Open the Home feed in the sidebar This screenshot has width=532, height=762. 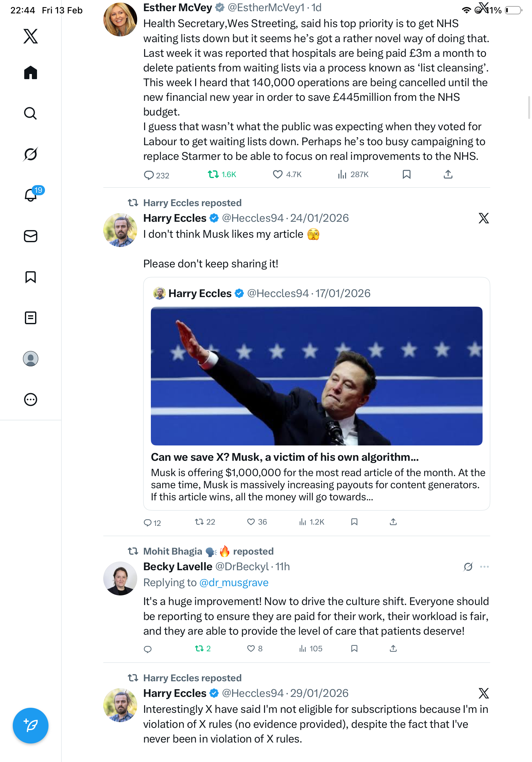(x=31, y=73)
